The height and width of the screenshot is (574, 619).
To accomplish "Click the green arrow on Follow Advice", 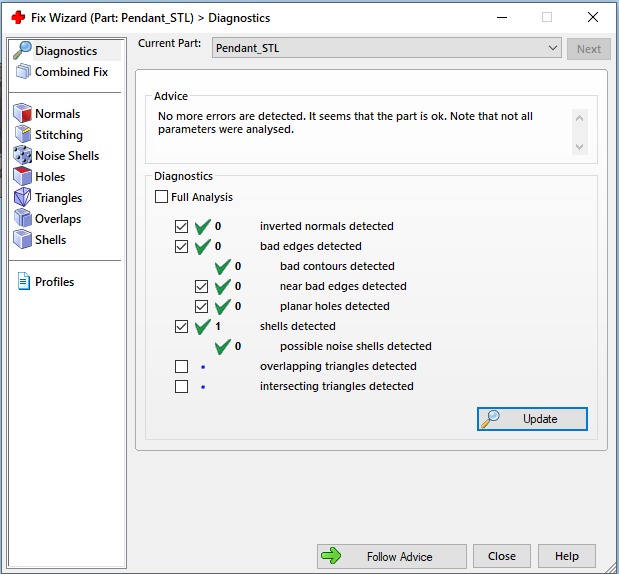I will click(x=331, y=556).
